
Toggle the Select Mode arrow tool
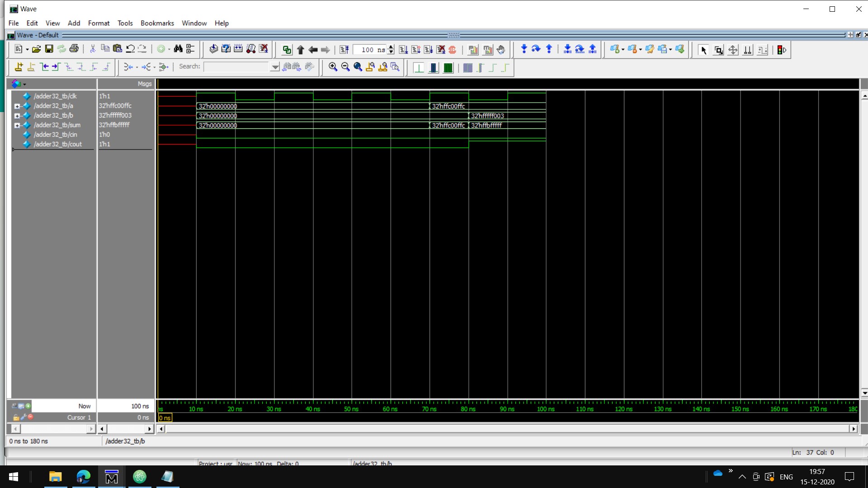(703, 50)
